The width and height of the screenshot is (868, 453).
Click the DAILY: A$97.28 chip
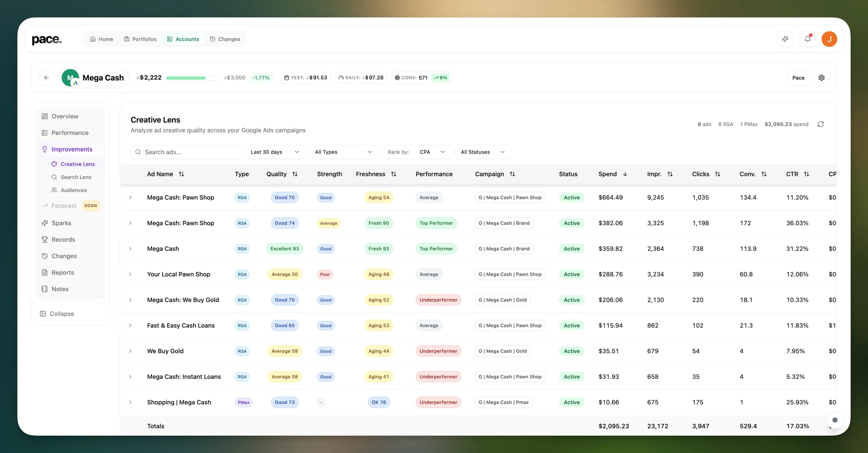[x=361, y=78]
